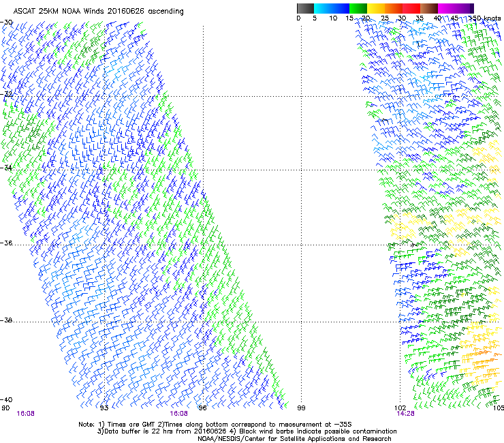Click the '-32' latitude axis label

pyautogui.click(x=6, y=94)
